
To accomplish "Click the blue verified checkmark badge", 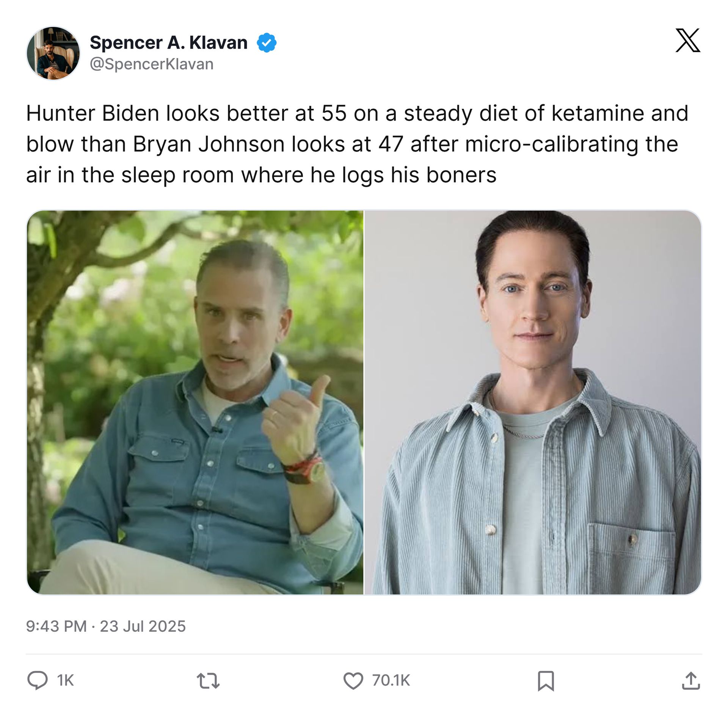I will (x=267, y=42).
